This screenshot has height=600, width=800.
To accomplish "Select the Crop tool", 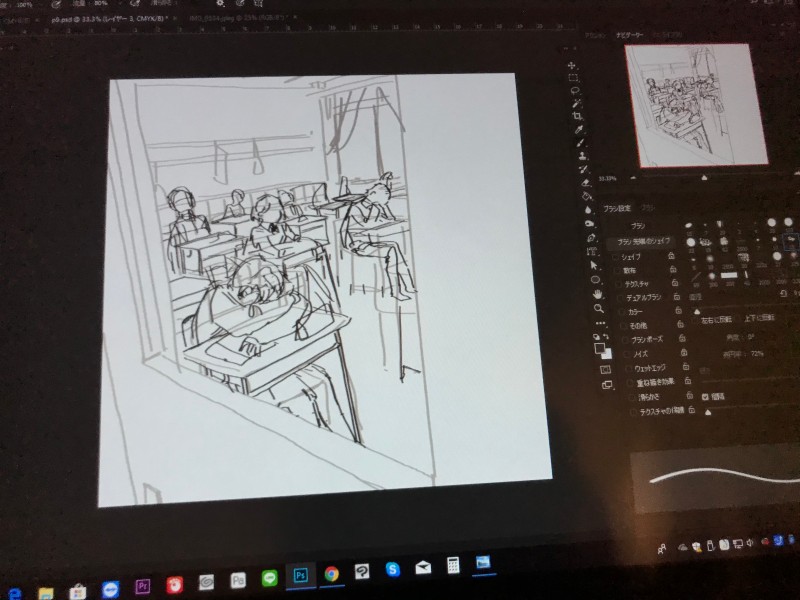I will [578, 117].
